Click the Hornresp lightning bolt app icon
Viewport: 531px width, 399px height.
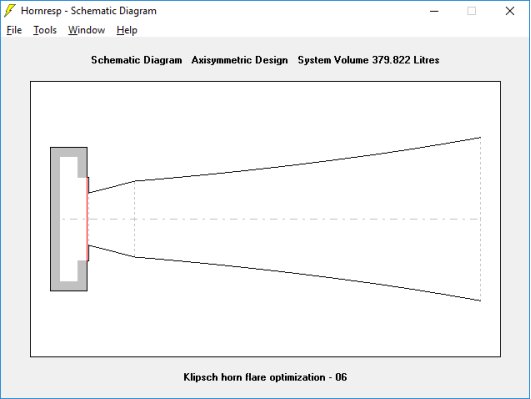click(9, 11)
